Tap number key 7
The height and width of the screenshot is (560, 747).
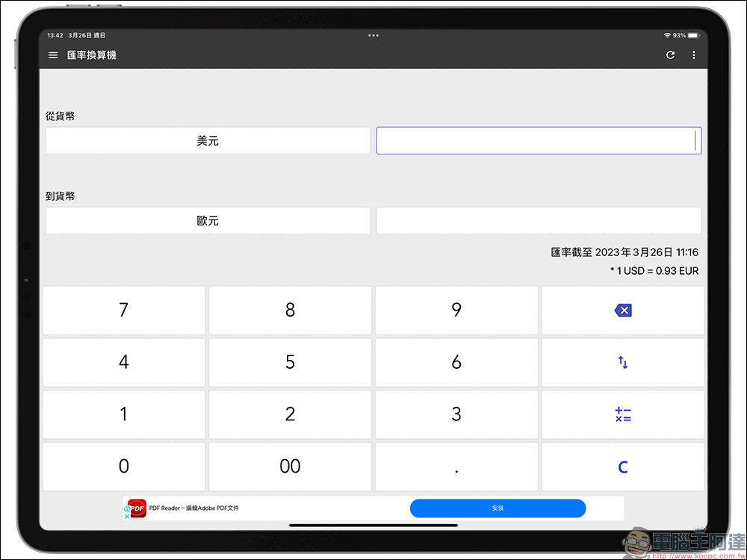(124, 311)
